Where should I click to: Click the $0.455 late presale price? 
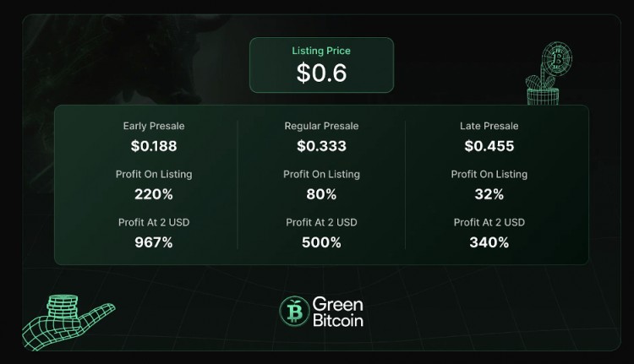[489, 146]
